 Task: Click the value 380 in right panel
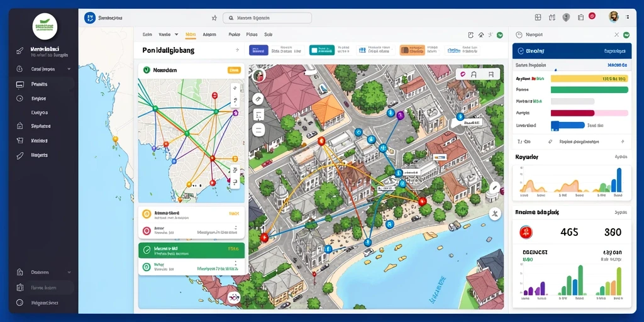click(x=613, y=232)
